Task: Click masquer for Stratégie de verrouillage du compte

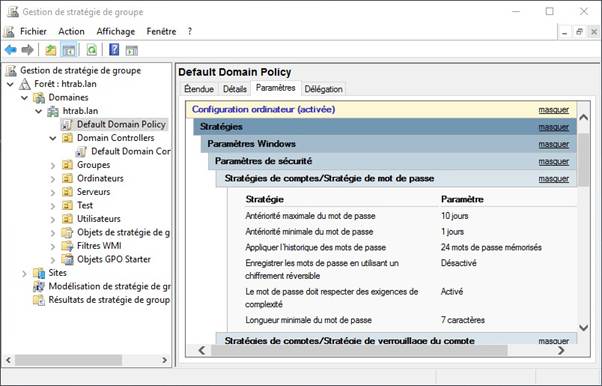Action: (554, 340)
